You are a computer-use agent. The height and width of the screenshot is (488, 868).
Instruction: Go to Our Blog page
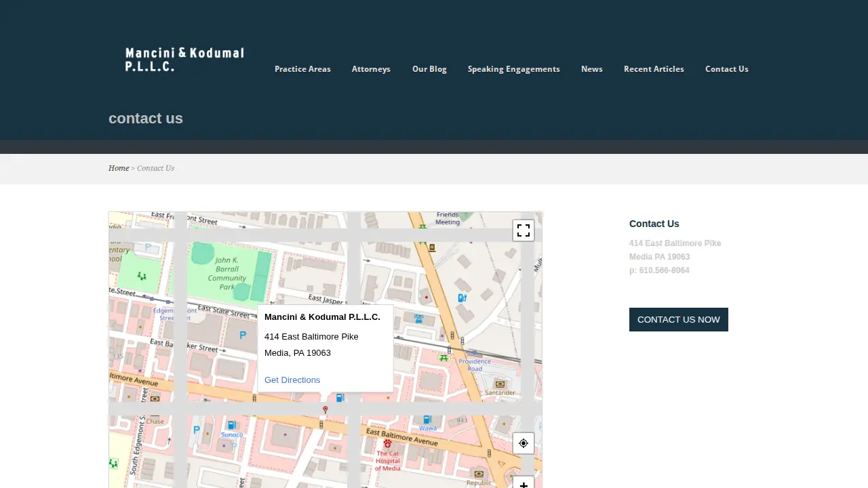(x=429, y=69)
